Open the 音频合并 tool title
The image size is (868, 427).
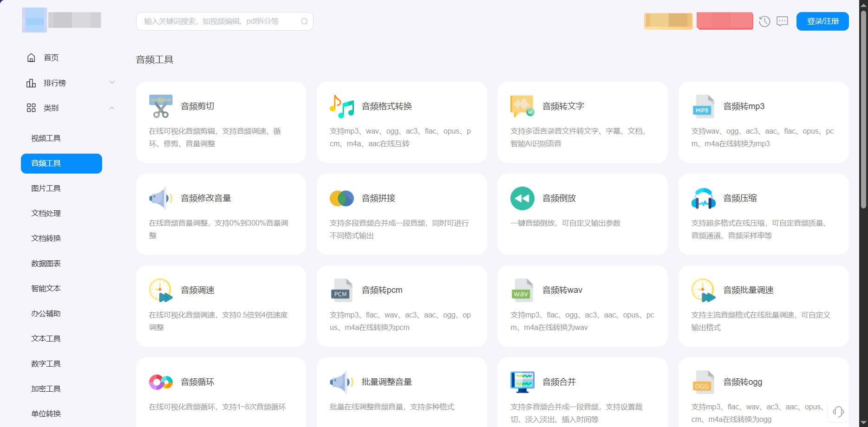(x=559, y=382)
